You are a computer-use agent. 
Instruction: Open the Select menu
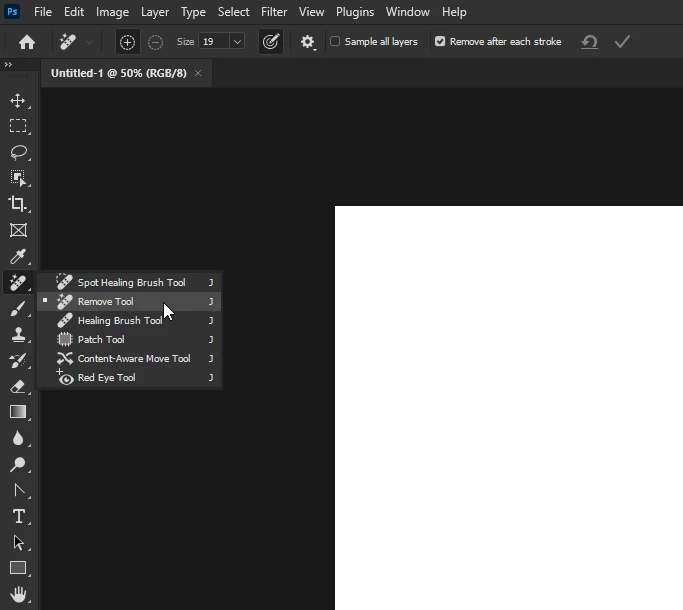tap(233, 12)
